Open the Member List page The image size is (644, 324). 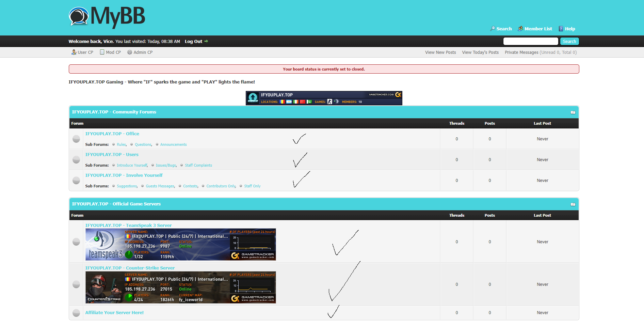pos(538,29)
